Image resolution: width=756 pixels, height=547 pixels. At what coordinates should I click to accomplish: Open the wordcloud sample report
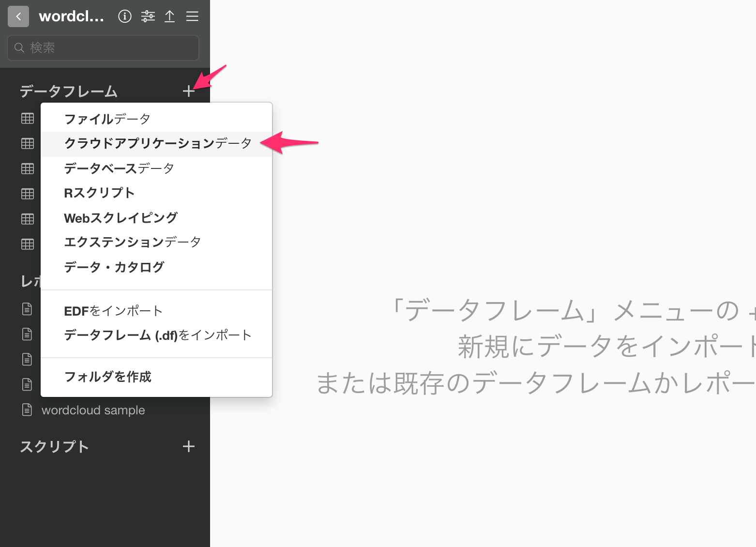[x=93, y=410]
